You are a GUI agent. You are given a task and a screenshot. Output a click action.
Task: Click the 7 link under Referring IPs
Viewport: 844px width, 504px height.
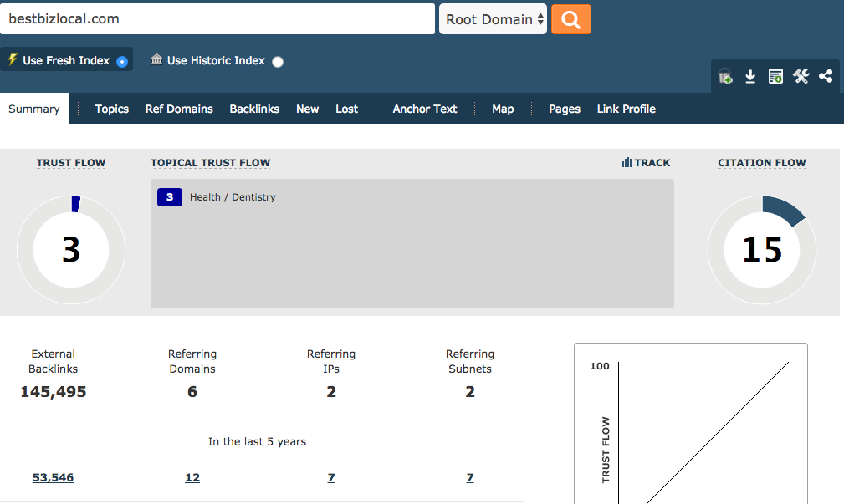[331, 477]
